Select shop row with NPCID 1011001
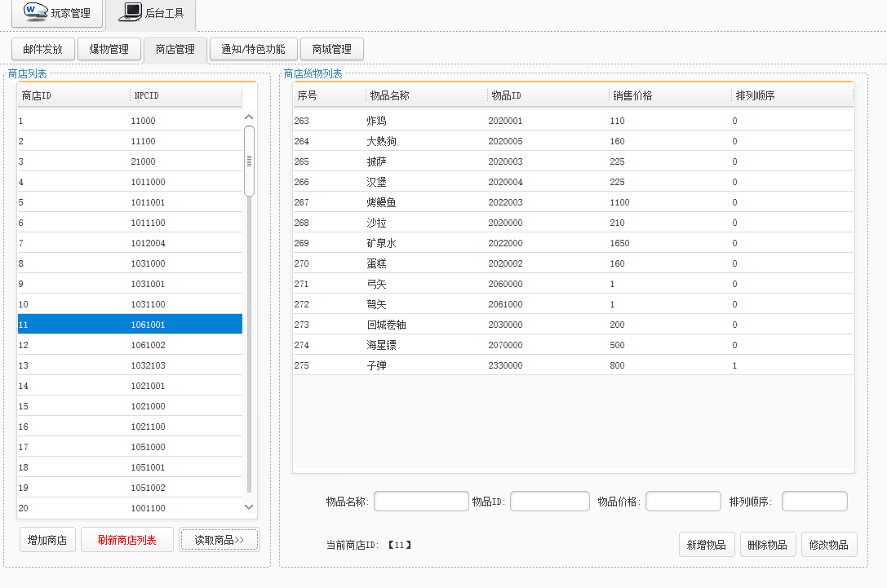887x588 pixels. point(130,201)
